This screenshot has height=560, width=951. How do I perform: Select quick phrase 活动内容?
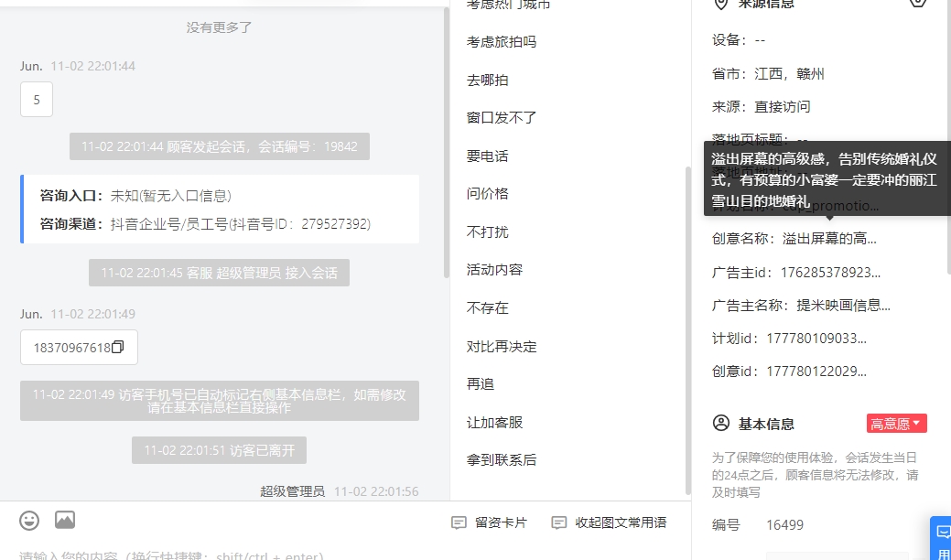pos(494,270)
